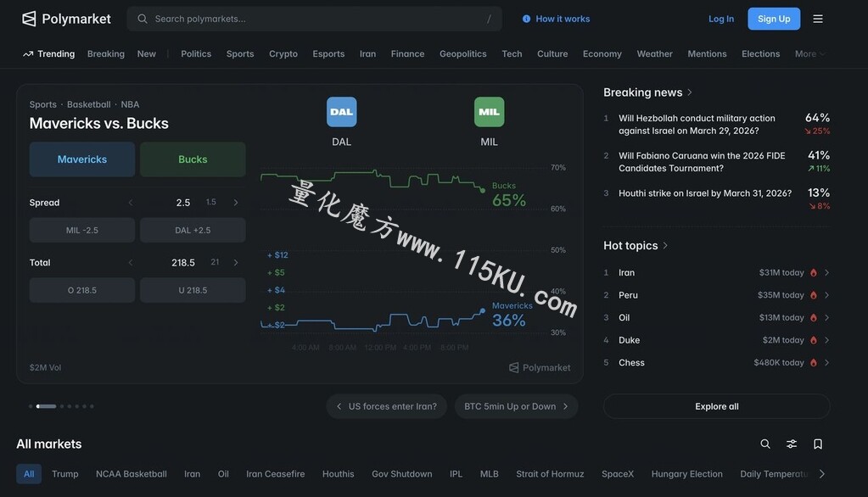The width and height of the screenshot is (868, 497).
Task: Open the Weather category
Action: click(x=654, y=53)
